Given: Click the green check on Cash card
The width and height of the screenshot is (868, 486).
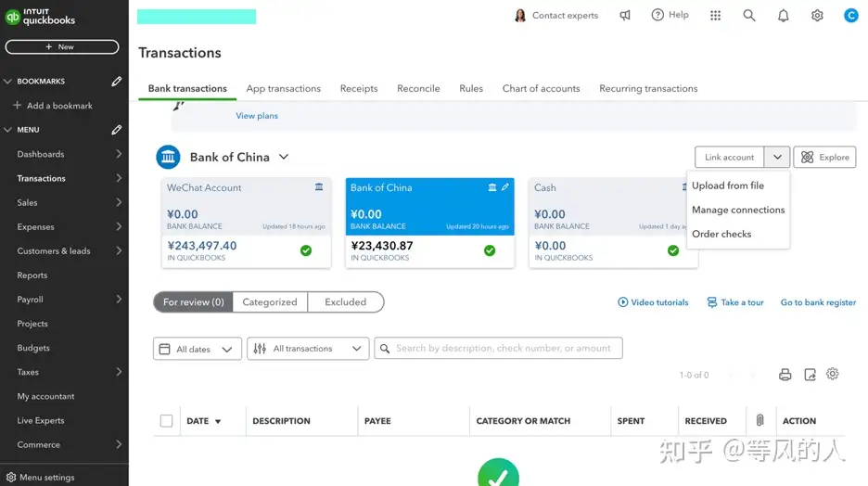Looking at the screenshot, I should point(673,250).
